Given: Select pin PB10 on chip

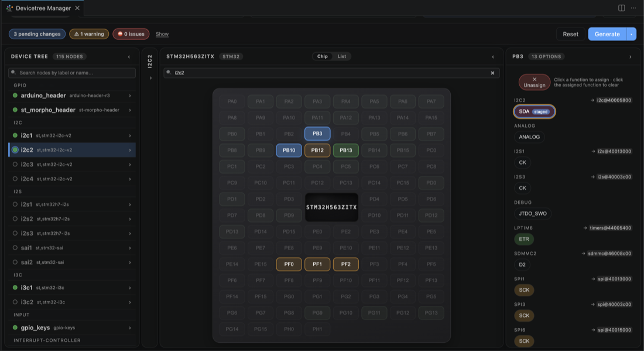Looking at the screenshot, I should click(x=289, y=150).
